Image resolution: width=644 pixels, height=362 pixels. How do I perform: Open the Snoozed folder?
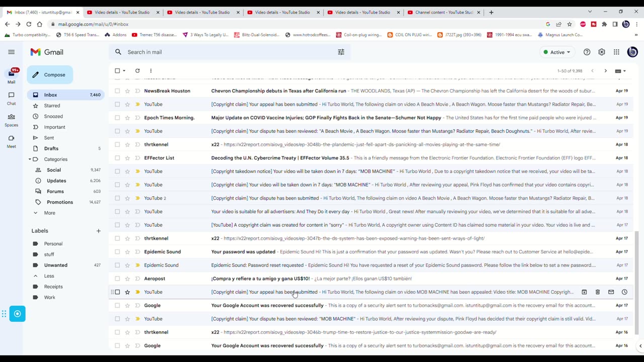(x=53, y=116)
